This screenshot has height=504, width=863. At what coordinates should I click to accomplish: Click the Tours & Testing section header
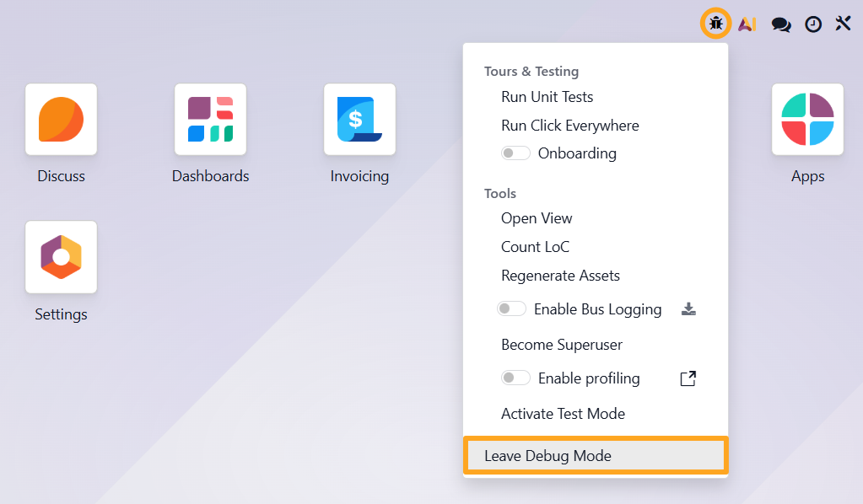coord(531,72)
